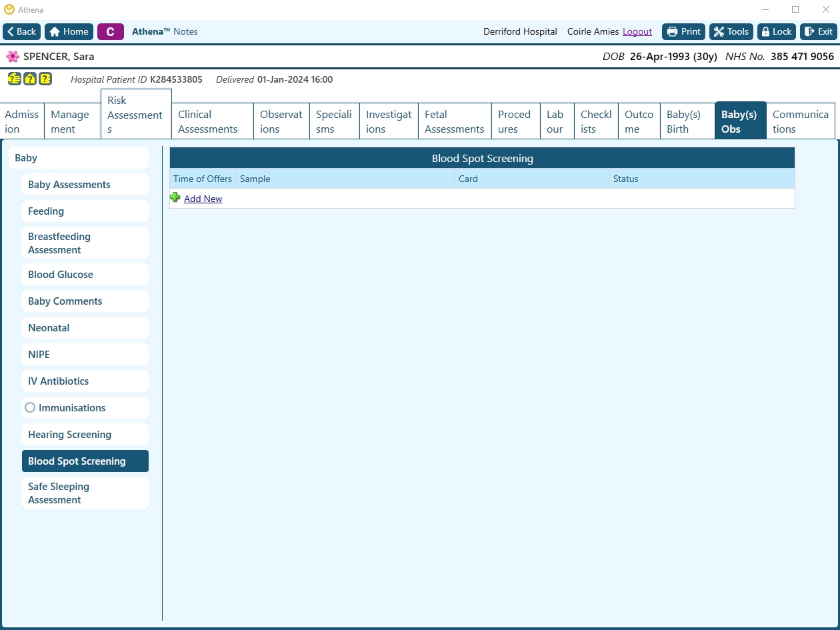This screenshot has width=840, height=630.
Task: Click the middle yellow question-mark icon
Action: [30, 79]
